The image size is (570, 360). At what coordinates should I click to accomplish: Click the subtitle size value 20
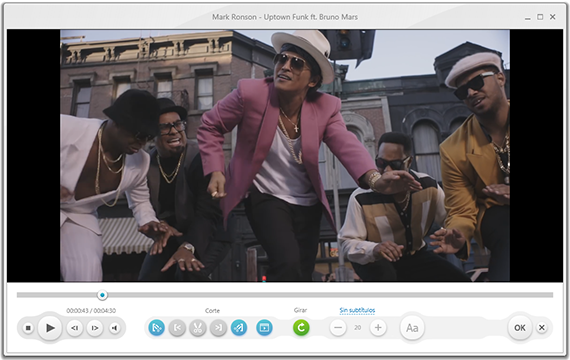pos(358,328)
